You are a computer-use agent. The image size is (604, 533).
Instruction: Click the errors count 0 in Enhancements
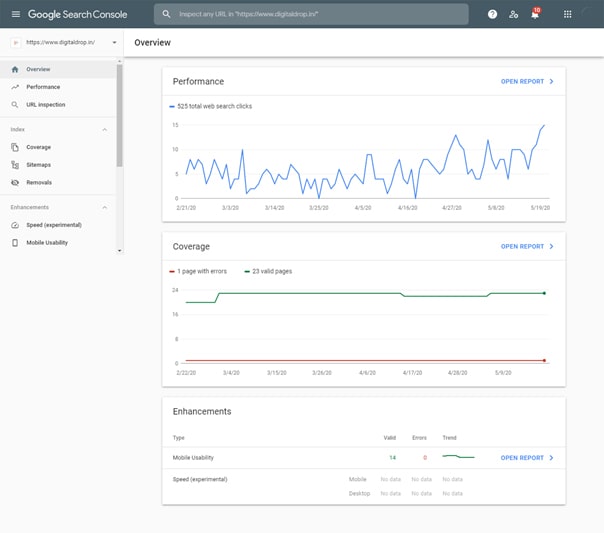pyautogui.click(x=425, y=458)
